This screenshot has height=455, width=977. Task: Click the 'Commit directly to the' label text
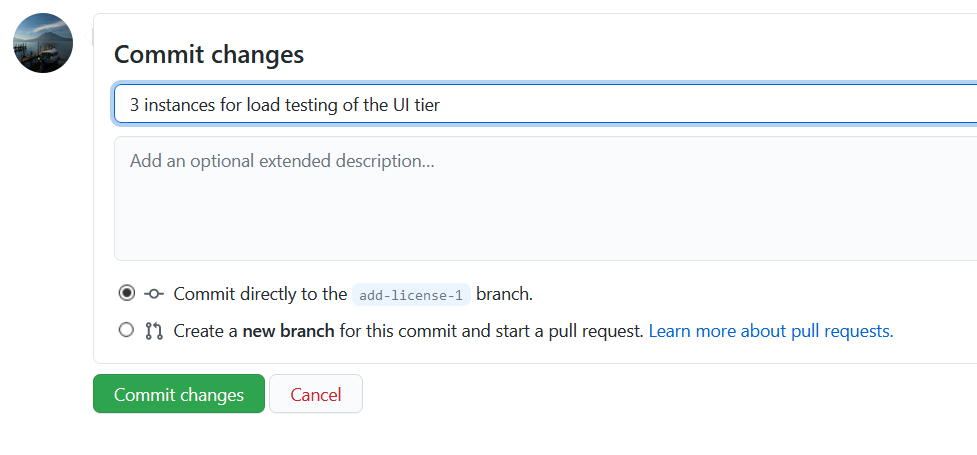point(260,294)
